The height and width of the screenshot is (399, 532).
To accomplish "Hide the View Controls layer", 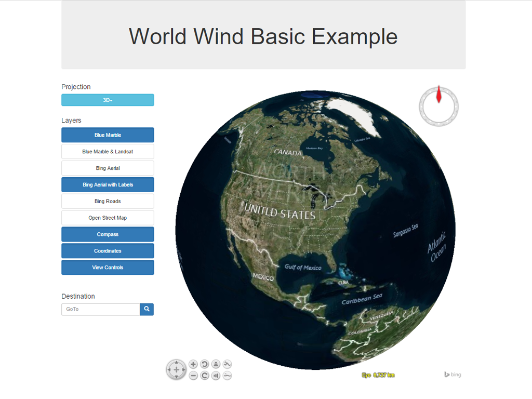I will pos(108,268).
